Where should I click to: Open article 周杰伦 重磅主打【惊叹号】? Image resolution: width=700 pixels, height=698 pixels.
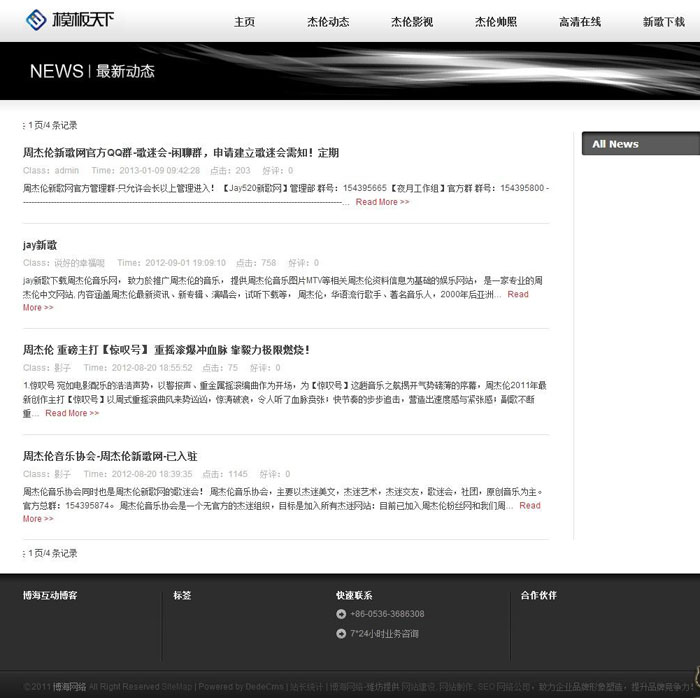(x=166, y=350)
